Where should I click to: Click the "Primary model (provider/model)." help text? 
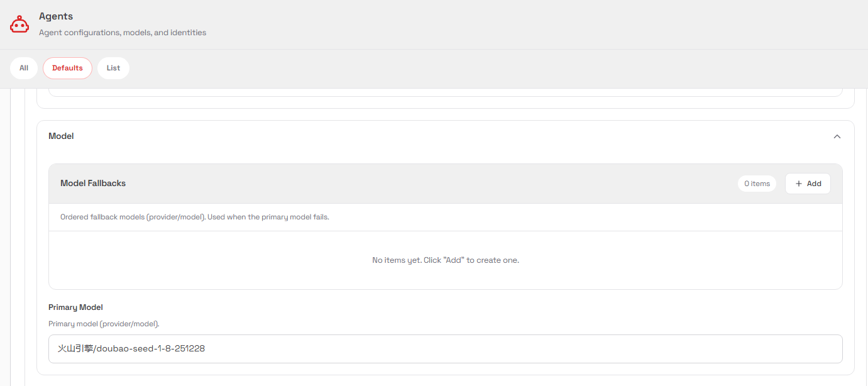coord(104,324)
